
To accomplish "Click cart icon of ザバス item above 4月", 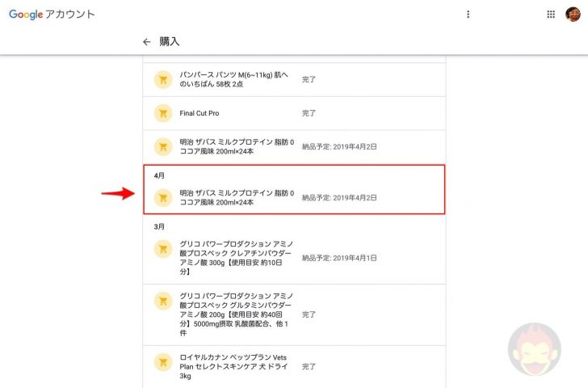I will tap(163, 147).
